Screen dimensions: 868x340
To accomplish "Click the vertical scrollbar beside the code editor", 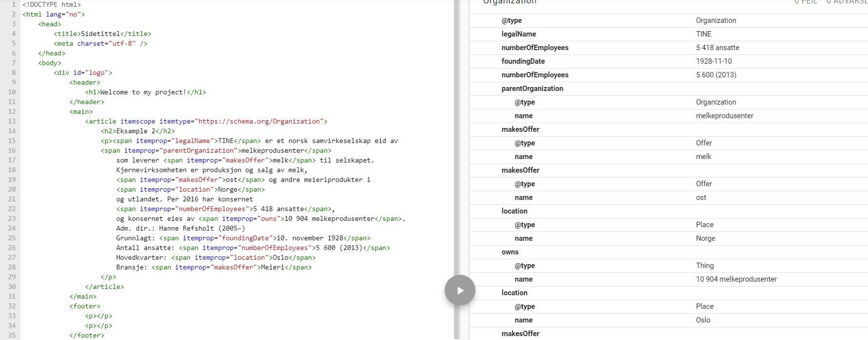I will [457, 170].
